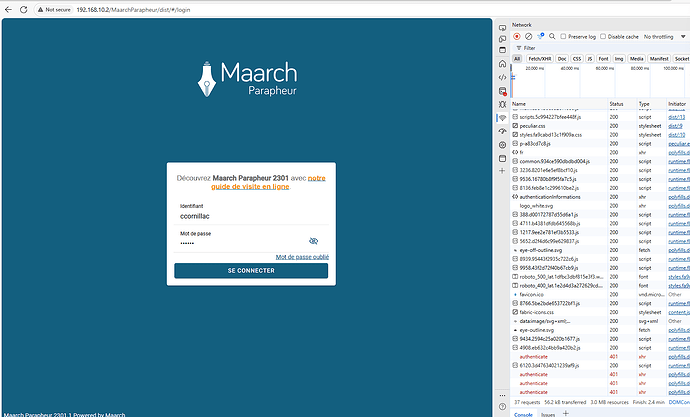Add more tools with the plus icon
Screen dimensions: 690x417
(x=502, y=171)
